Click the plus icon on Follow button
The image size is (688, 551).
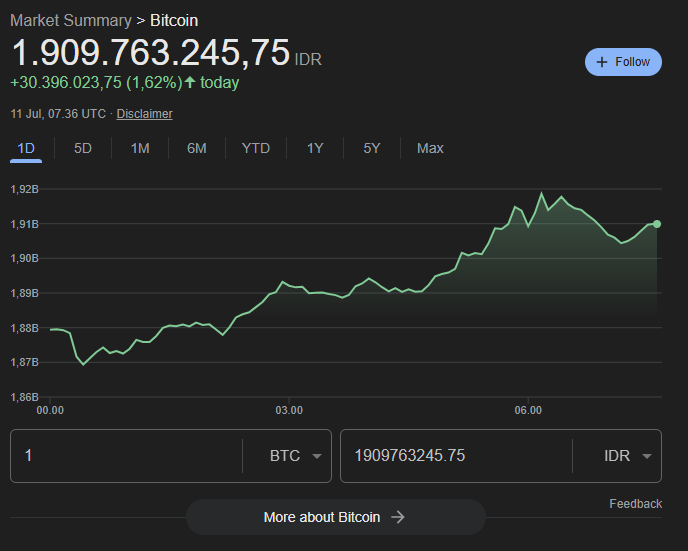coord(602,62)
